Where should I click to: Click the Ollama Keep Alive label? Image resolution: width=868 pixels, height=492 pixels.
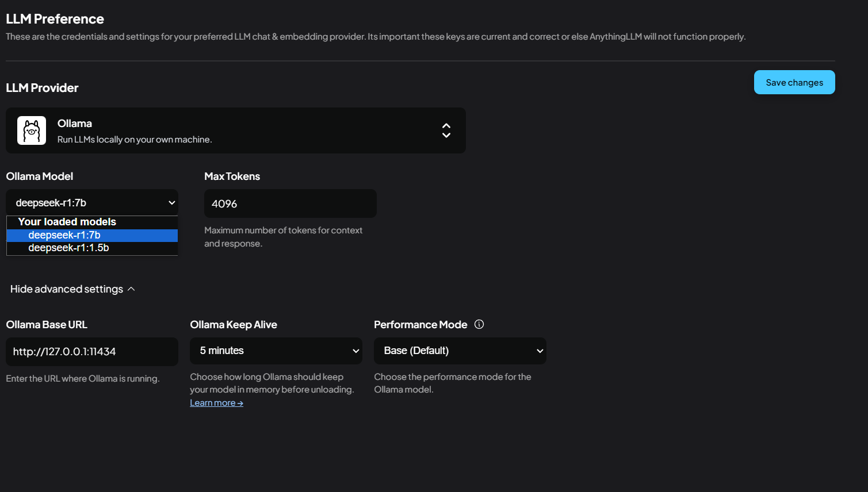point(234,325)
